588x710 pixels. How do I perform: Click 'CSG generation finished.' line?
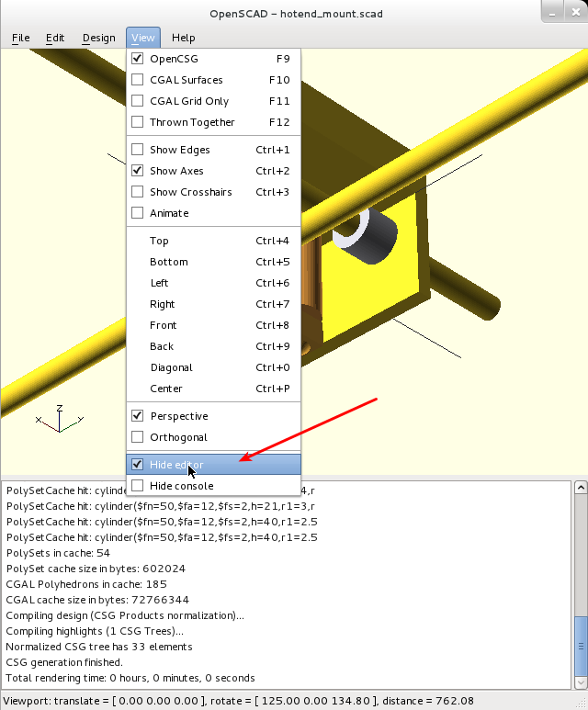tap(64, 662)
